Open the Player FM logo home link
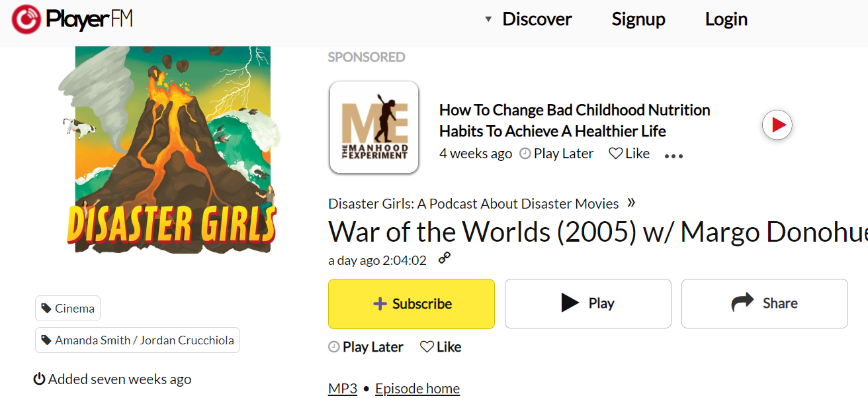The height and width of the screenshot is (398, 868). pos(72,19)
